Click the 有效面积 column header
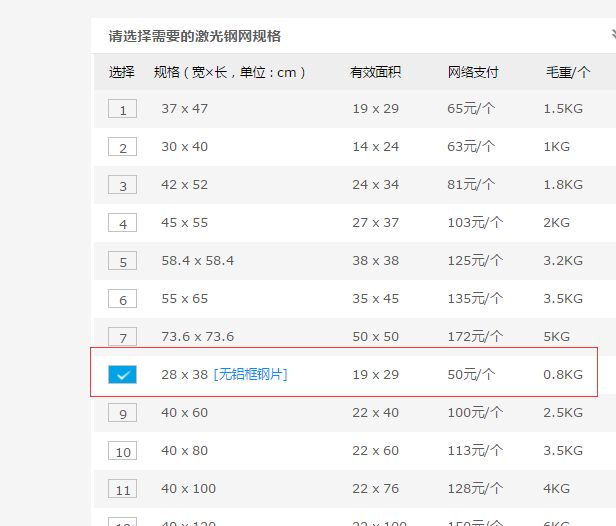 pyautogui.click(x=375, y=72)
